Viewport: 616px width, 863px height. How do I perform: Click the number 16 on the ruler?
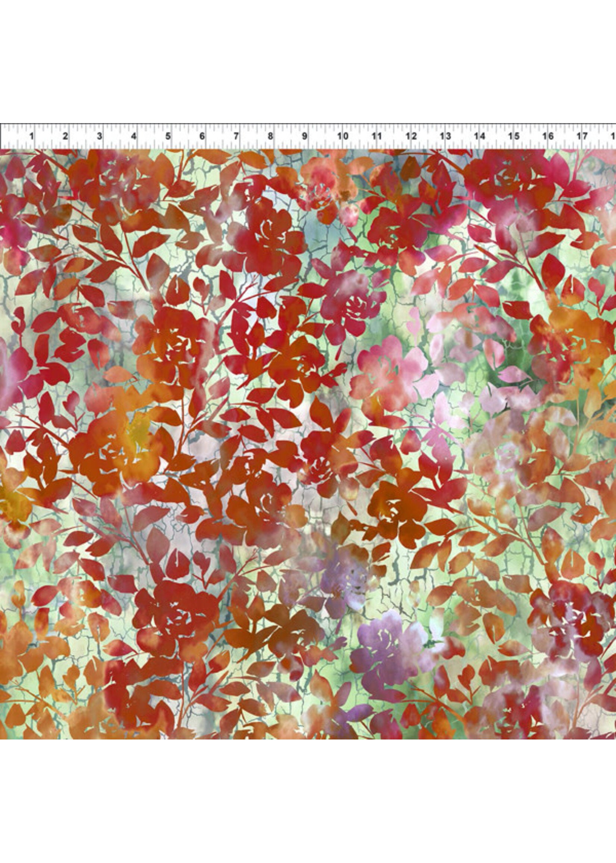click(548, 136)
